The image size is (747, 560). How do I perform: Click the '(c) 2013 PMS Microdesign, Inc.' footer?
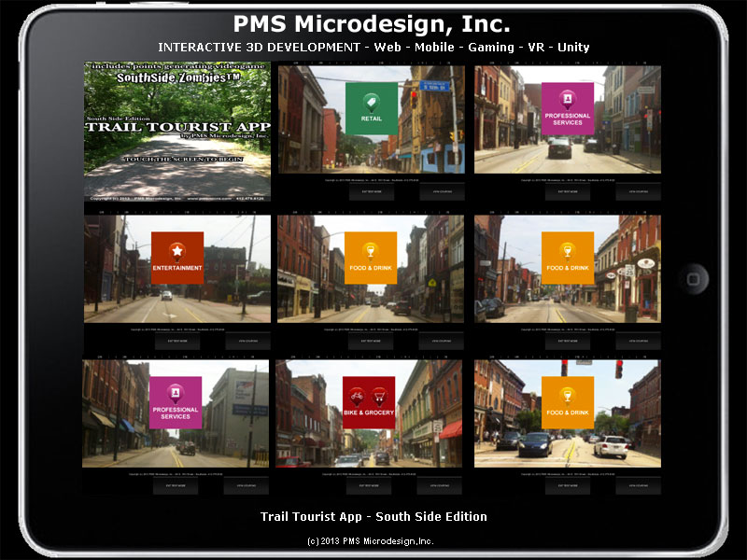tap(371, 541)
